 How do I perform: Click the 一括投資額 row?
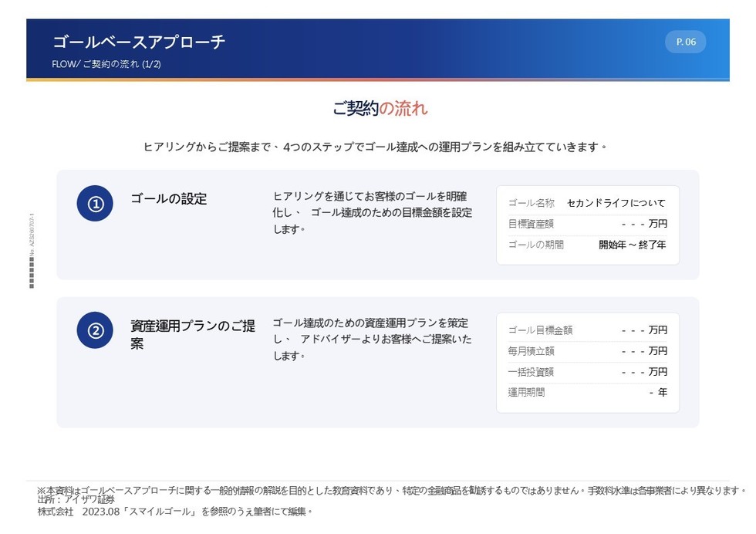pos(587,371)
